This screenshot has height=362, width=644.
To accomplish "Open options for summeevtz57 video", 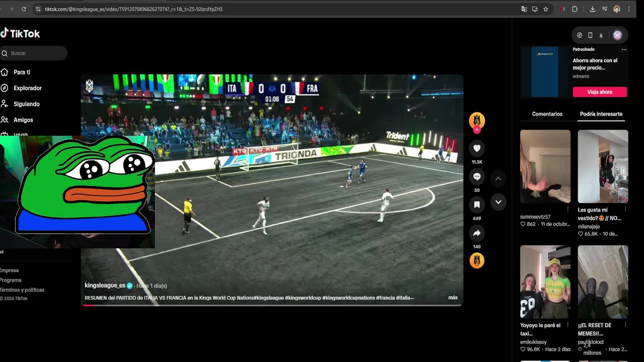I will tap(568, 209).
